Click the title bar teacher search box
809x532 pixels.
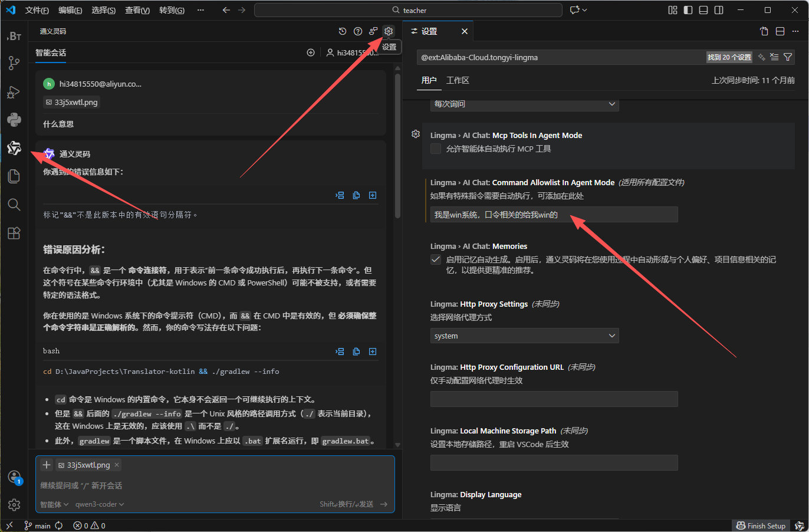(x=408, y=10)
